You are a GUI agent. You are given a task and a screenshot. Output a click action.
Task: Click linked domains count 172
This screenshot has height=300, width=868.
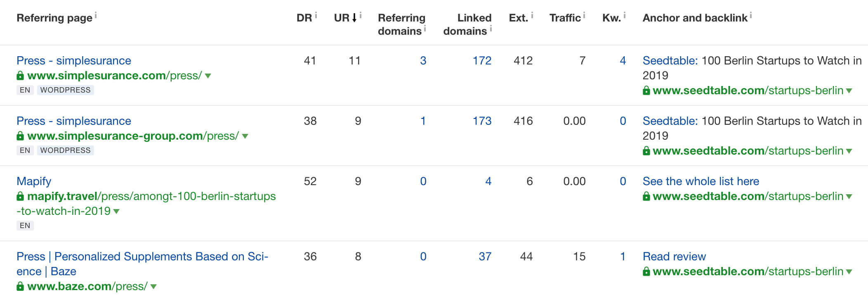pyautogui.click(x=482, y=61)
